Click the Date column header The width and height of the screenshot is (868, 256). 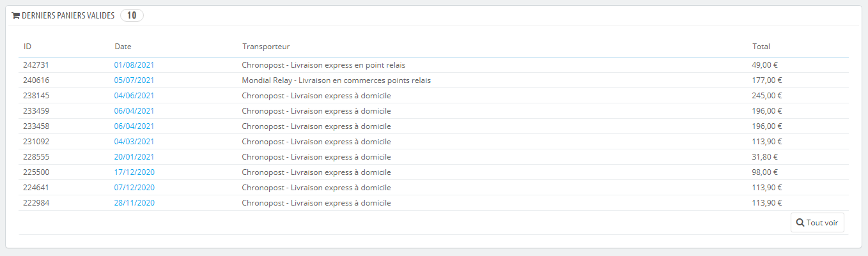[123, 47]
